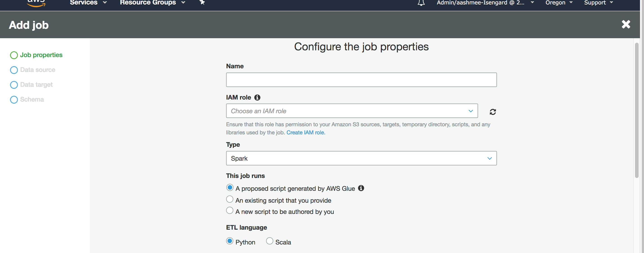
Task: Click the pin shortcut icon in navbar
Action: 202,2
